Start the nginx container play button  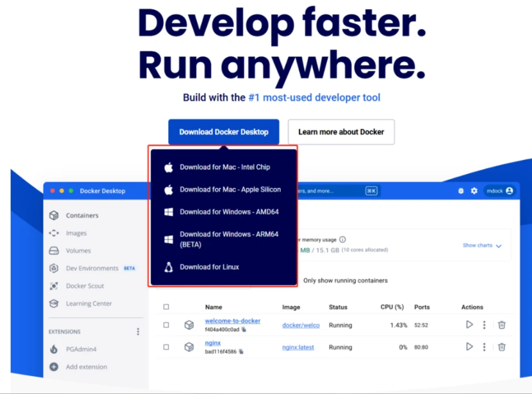point(469,347)
